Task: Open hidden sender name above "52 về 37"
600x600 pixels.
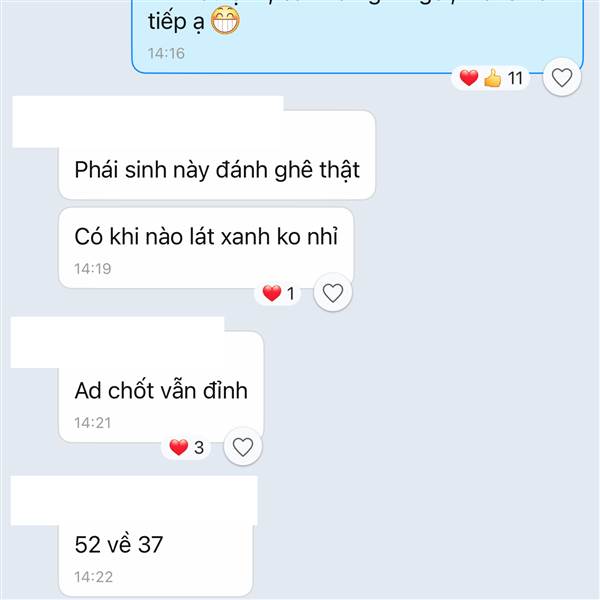Action: (x=134, y=501)
